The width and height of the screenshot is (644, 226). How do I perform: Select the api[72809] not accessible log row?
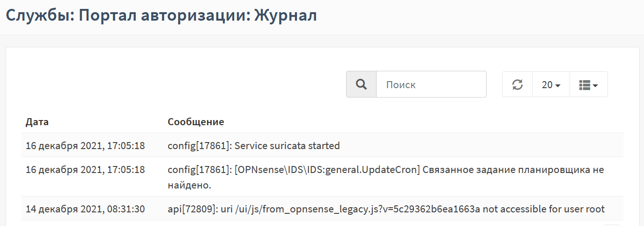[322, 209]
